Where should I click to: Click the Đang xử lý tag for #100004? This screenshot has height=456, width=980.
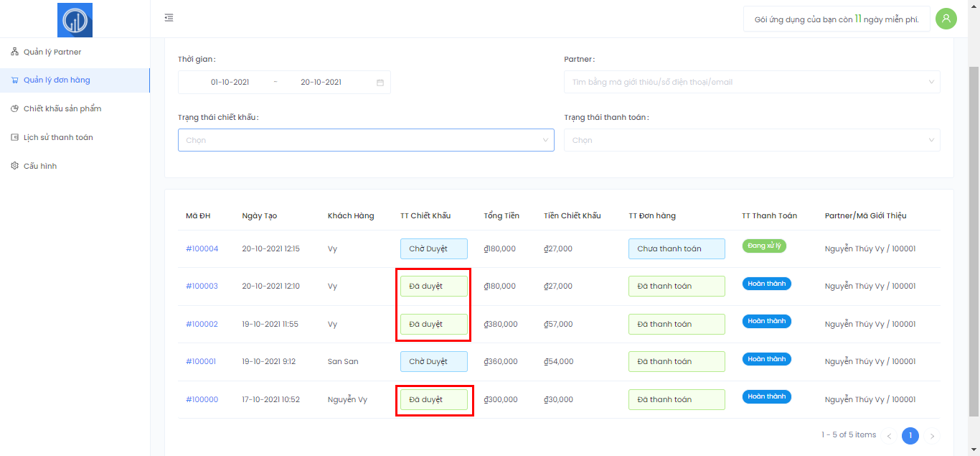[x=764, y=246]
